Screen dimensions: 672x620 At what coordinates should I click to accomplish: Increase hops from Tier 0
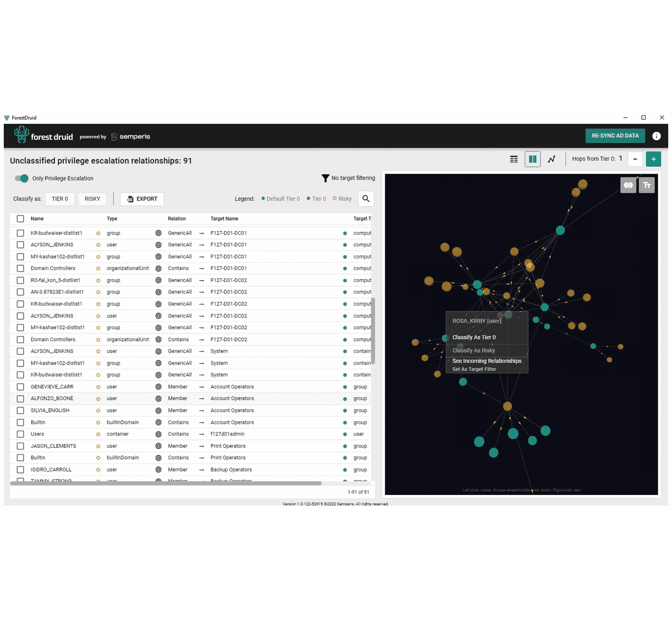pyautogui.click(x=653, y=159)
